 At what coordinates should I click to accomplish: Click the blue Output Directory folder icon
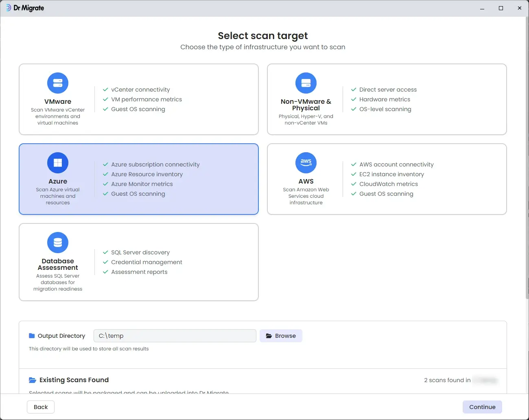click(x=32, y=336)
